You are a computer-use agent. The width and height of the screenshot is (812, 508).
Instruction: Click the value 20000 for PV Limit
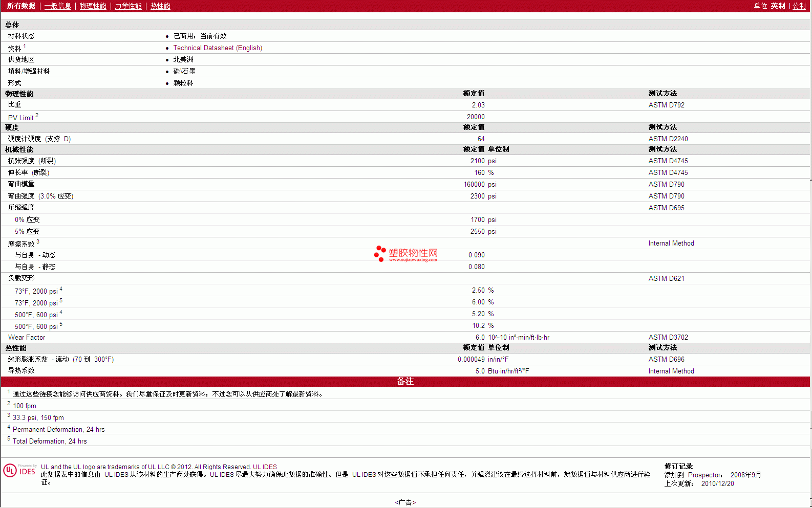475,117
